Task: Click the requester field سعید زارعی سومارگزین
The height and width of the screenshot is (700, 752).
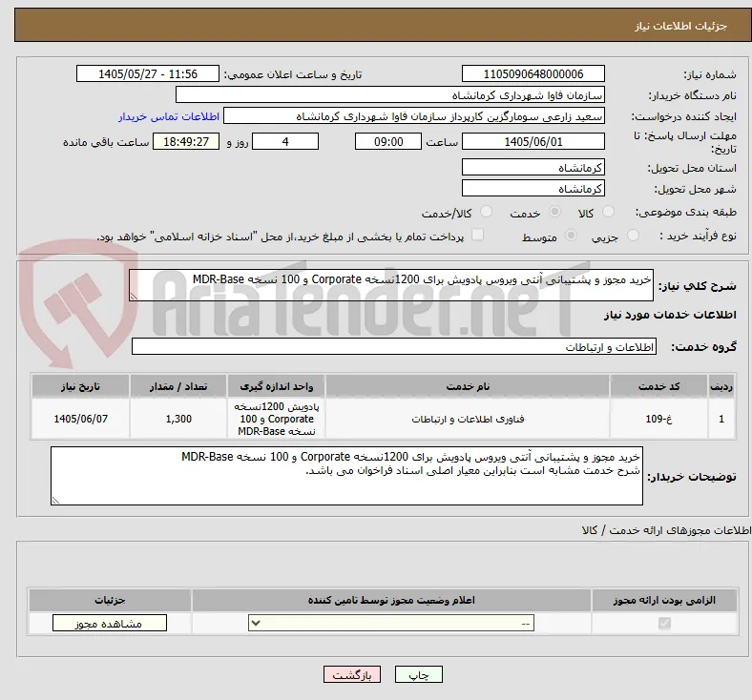Action: point(414,116)
